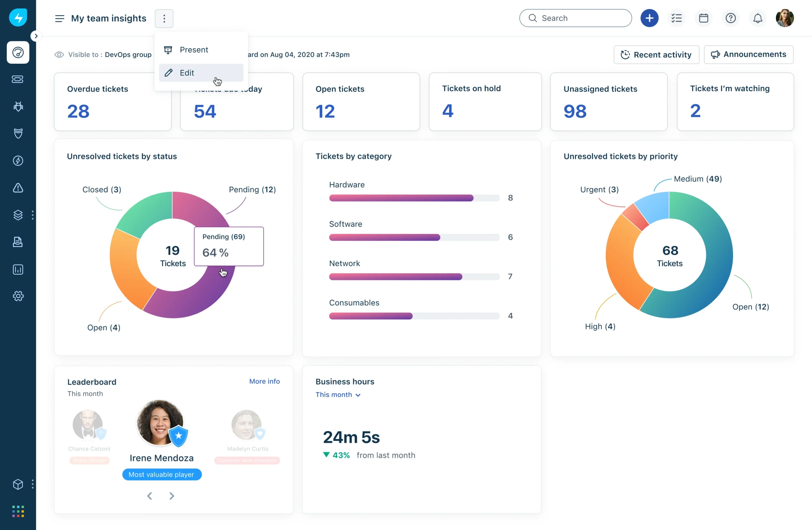Select Present from the open menu

(x=194, y=49)
